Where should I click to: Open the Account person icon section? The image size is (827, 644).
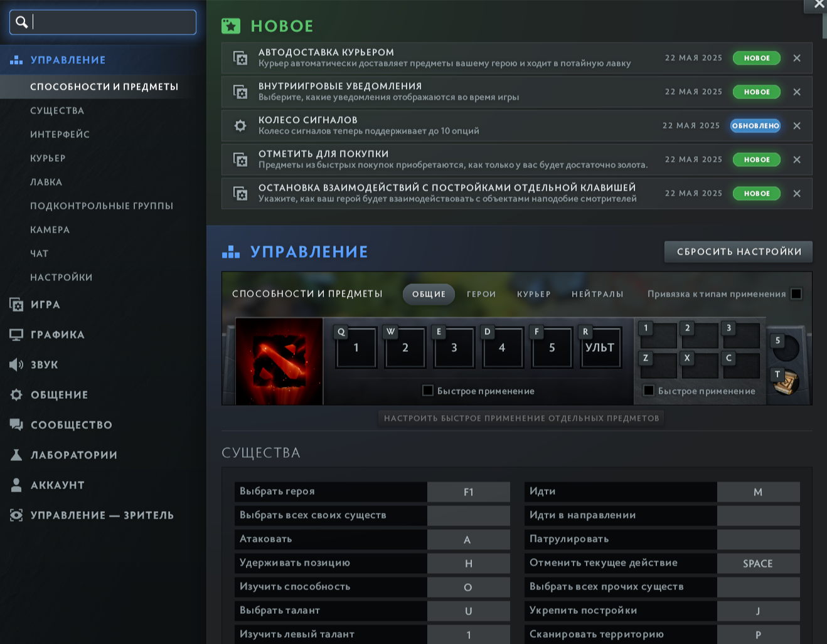tap(16, 485)
